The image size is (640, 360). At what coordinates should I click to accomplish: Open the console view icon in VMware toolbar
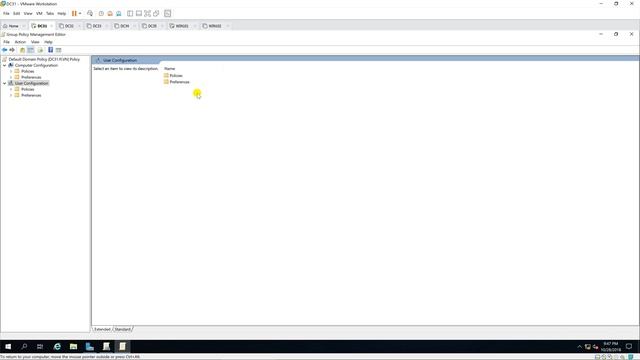point(167,13)
